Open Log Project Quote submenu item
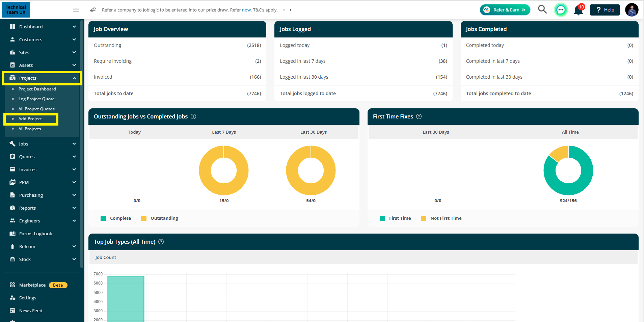 [36, 99]
